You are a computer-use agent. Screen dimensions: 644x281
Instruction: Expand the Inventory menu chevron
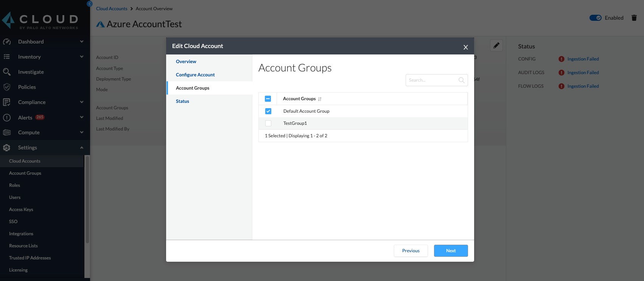click(x=82, y=57)
